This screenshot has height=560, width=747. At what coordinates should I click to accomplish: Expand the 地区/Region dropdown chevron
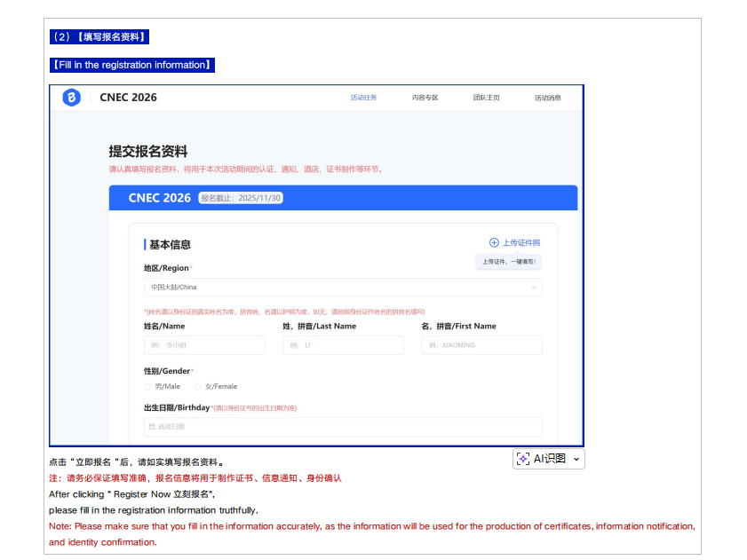tap(534, 288)
